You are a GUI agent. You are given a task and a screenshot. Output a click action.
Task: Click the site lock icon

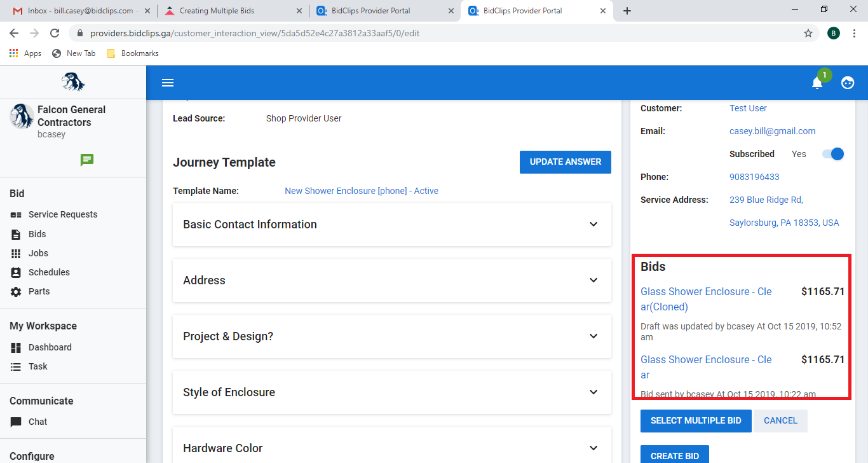click(80, 33)
